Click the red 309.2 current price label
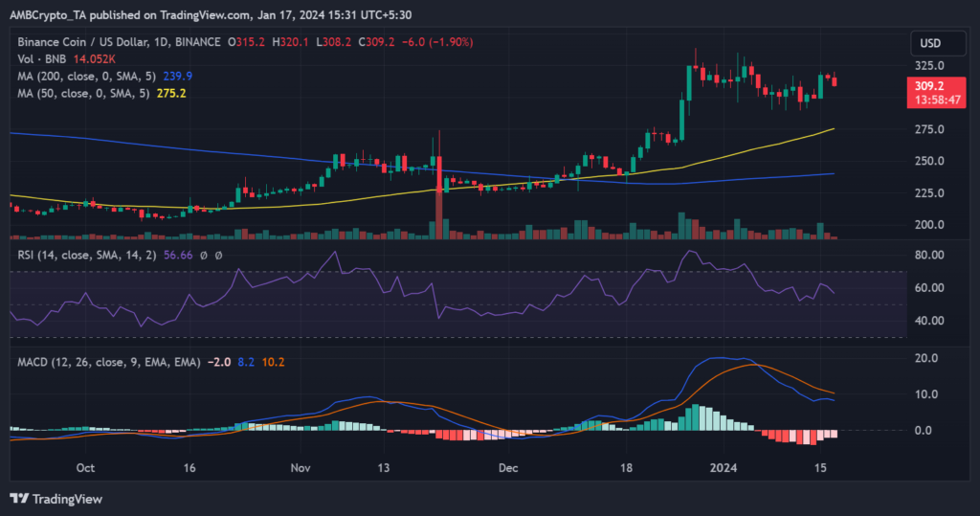Image resolution: width=980 pixels, height=516 pixels. [930, 85]
